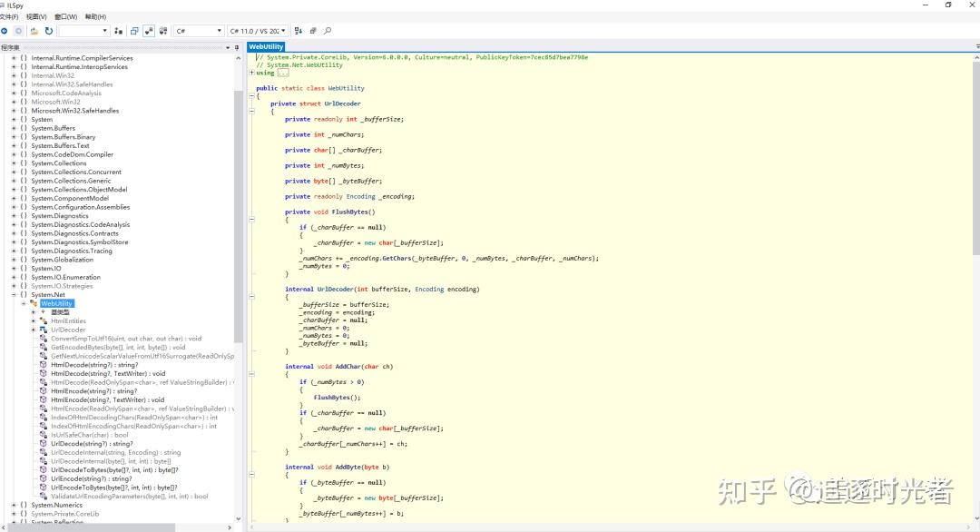
Task: Click sort assembly list toolbar icon
Action: pos(299,31)
